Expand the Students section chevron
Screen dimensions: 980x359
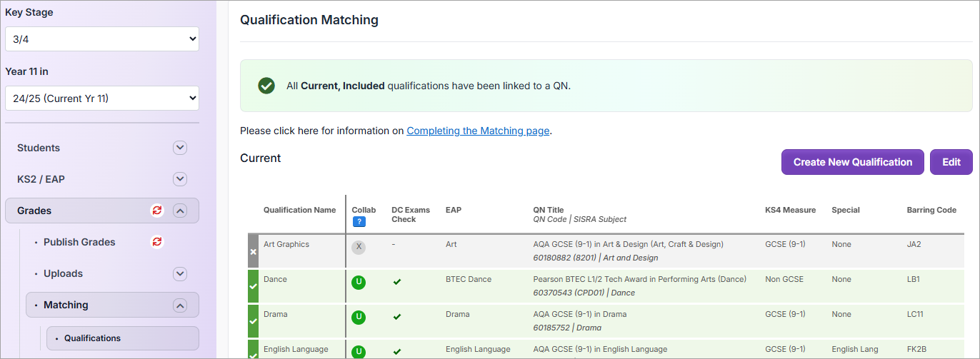[180, 148]
